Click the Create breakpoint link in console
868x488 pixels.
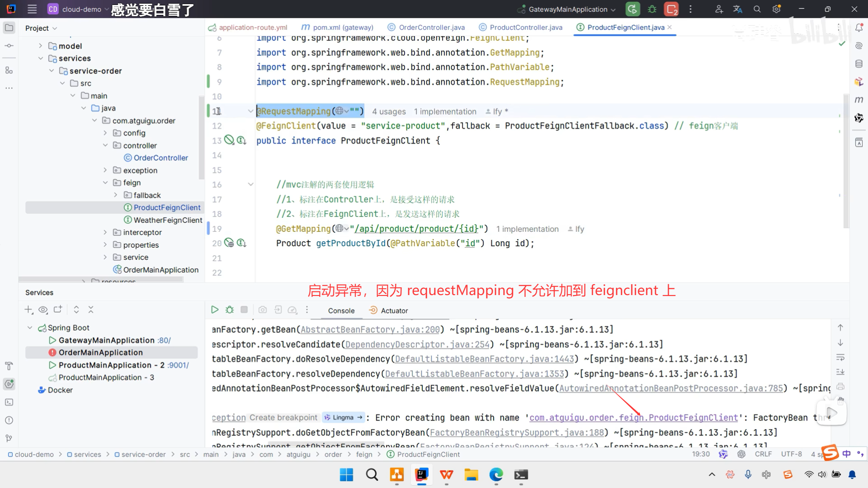tap(283, 418)
